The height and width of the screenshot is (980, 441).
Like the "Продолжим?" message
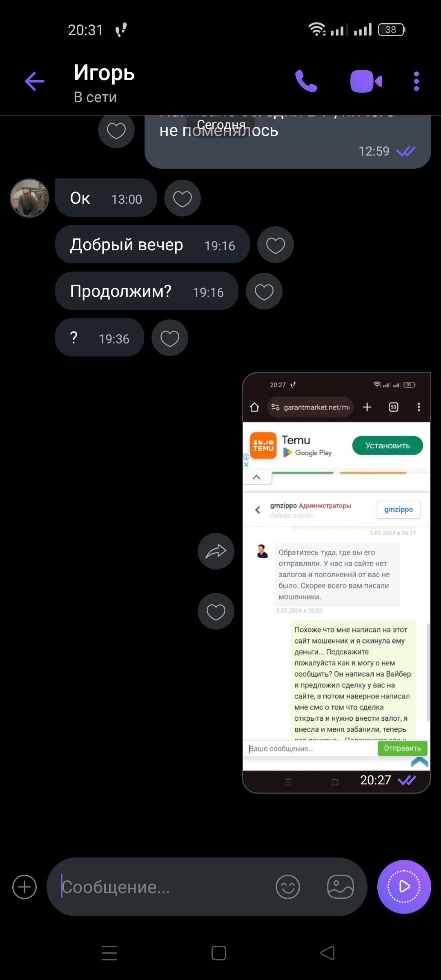point(264,292)
